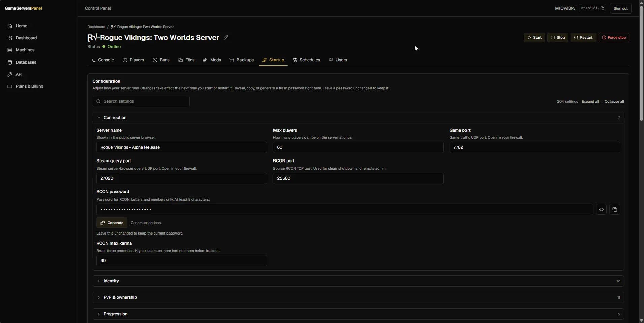The height and width of the screenshot is (323, 644).
Task: Click the 204 settings count text
Action: pyautogui.click(x=567, y=101)
